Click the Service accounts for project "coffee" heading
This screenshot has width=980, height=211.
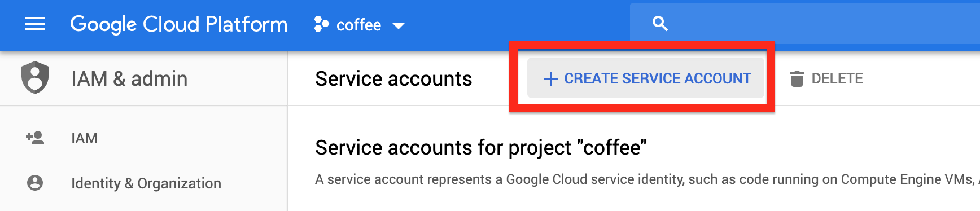pos(481,148)
